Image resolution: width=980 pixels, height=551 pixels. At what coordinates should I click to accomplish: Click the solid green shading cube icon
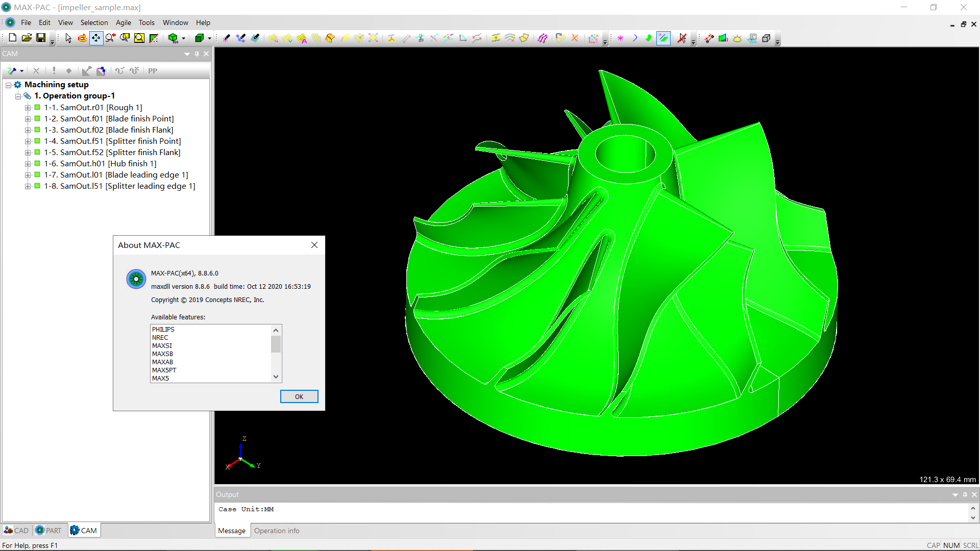click(x=199, y=38)
